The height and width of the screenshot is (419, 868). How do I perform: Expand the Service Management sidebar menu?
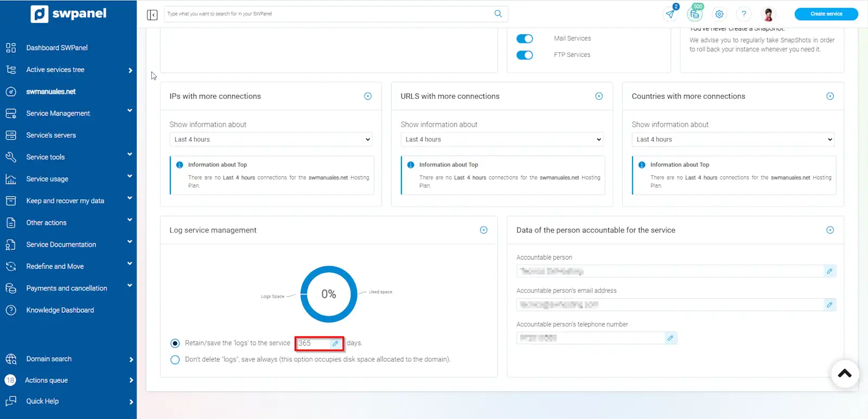(x=58, y=113)
